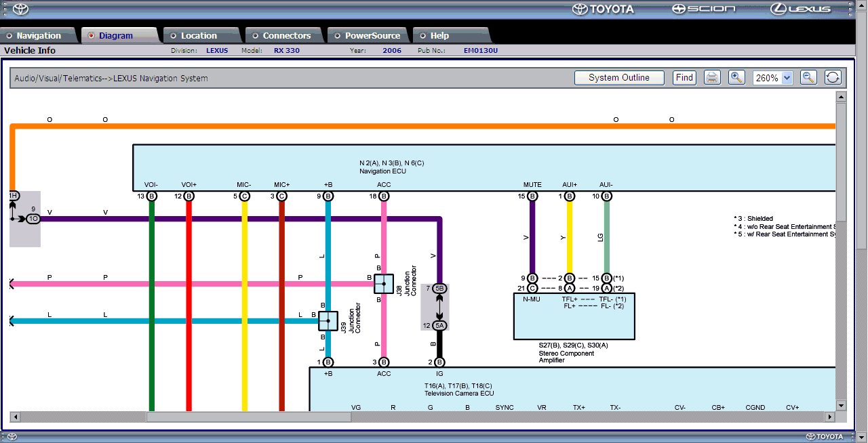The width and height of the screenshot is (868, 443).
Task: Click the AUI- pin 10 connector circle
Action: point(607,196)
